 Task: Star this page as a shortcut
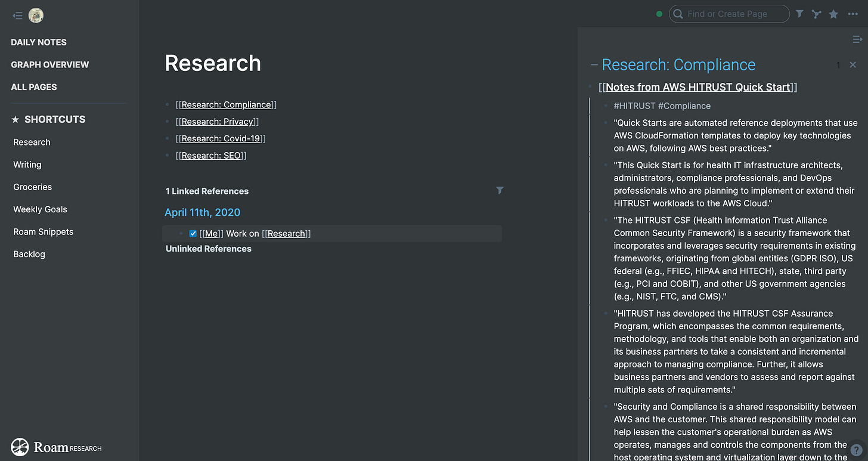click(833, 14)
